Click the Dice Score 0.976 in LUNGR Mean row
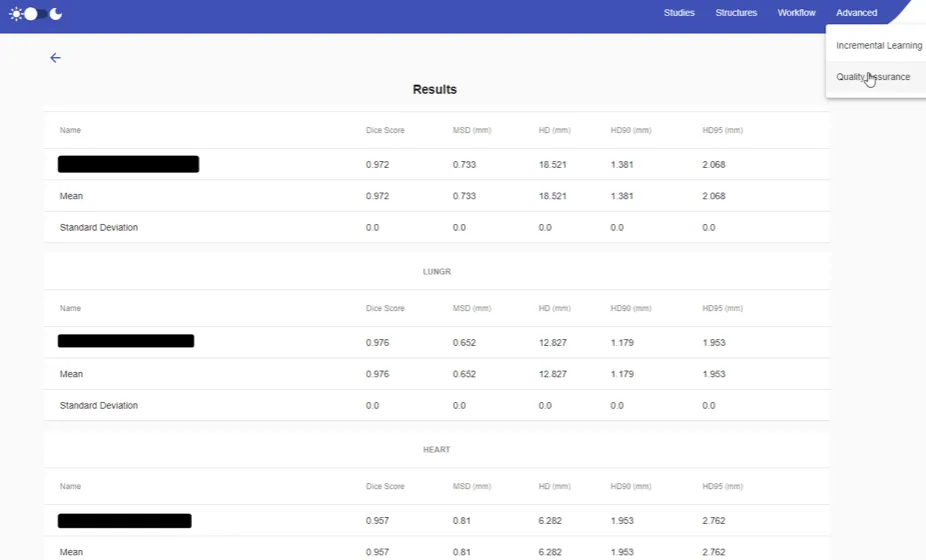Viewport: 926px width, 560px height. coord(377,374)
